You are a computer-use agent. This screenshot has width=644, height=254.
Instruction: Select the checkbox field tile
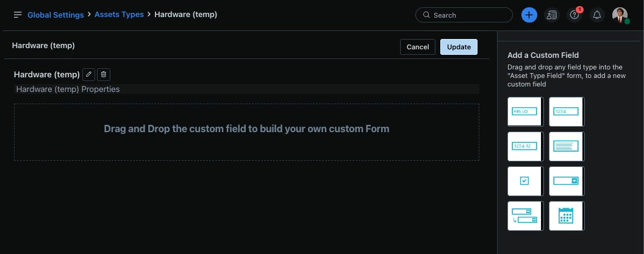525,181
